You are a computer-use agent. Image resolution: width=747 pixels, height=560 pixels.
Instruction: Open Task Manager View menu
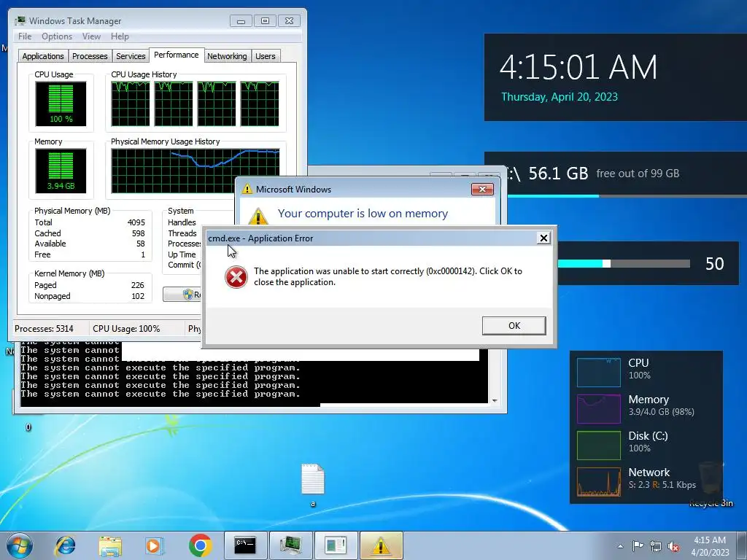[x=91, y=36]
